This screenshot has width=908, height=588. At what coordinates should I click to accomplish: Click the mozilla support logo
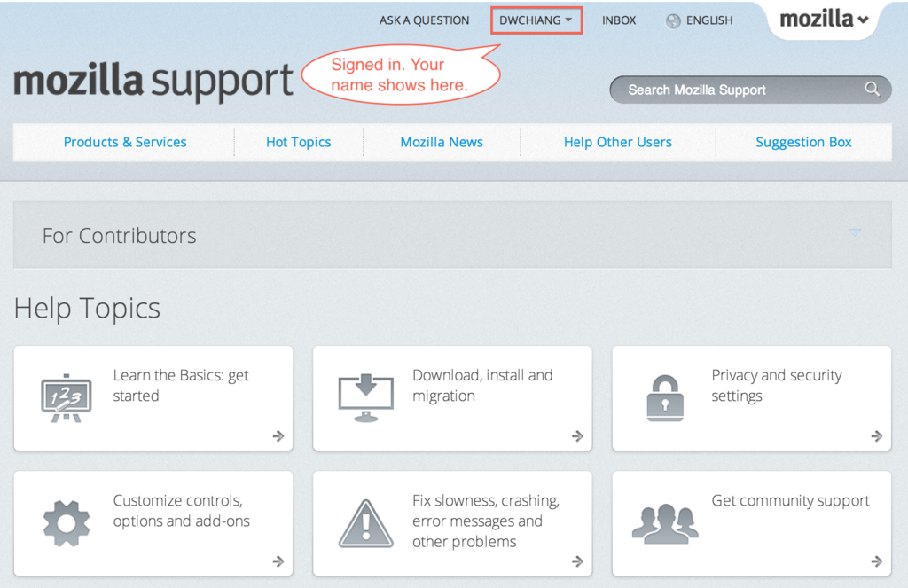[x=153, y=81]
